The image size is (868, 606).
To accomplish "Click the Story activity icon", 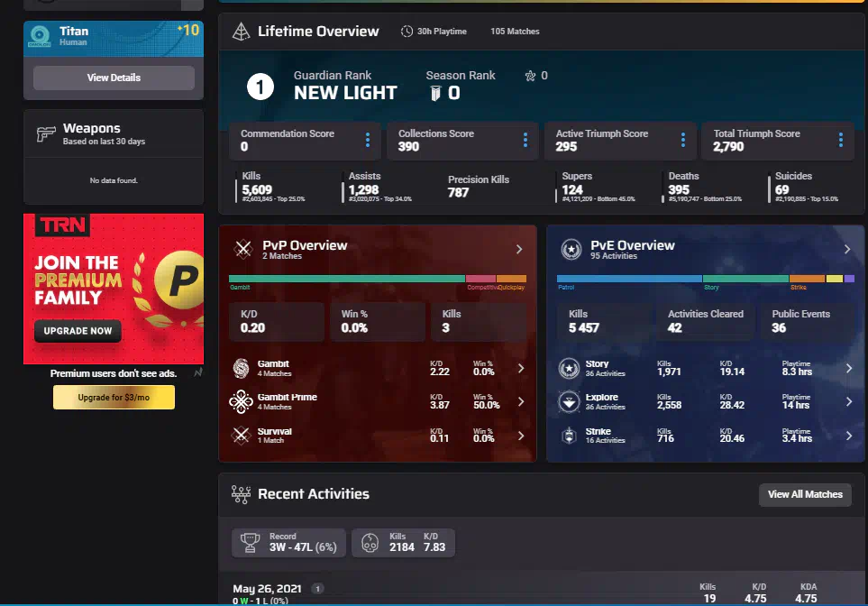I will [x=569, y=368].
